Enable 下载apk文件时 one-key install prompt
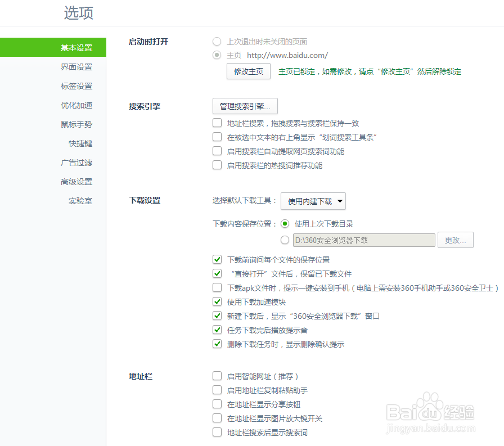 pyautogui.click(x=217, y=287)
